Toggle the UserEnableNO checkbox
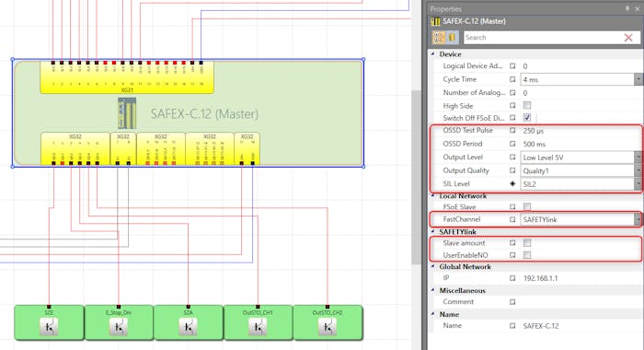The width and height of the screenshot is (644, 350). (527, 255)
